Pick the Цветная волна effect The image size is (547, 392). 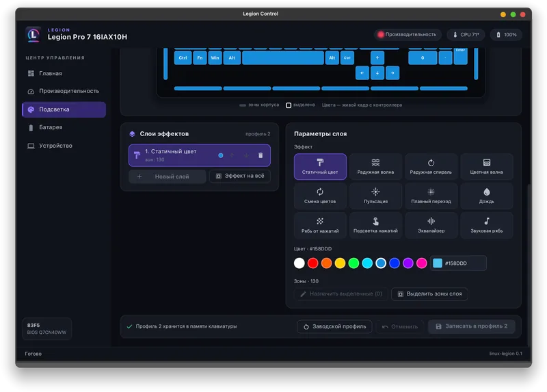(x=486, y=166)
